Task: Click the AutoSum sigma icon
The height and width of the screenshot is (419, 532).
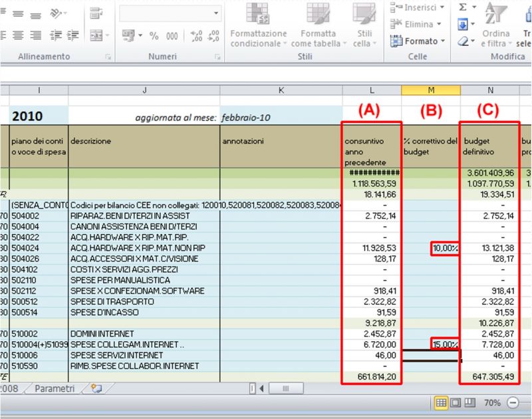Action: click(463, 7)
